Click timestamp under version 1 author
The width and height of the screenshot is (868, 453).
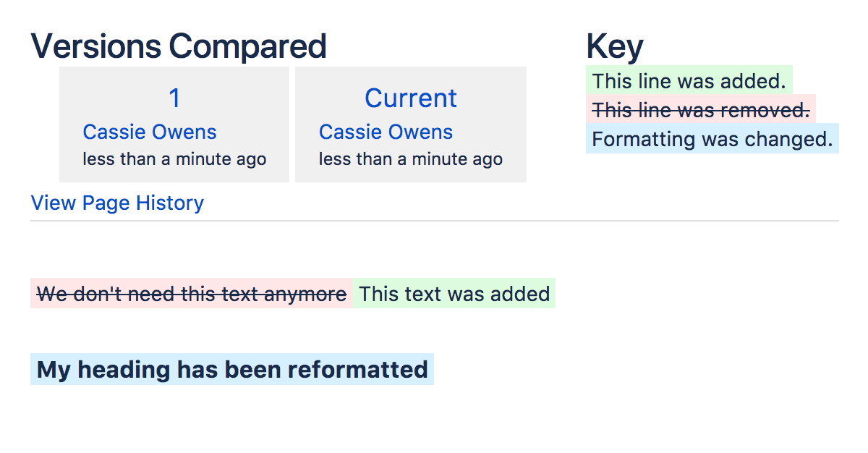click(174, 158)
